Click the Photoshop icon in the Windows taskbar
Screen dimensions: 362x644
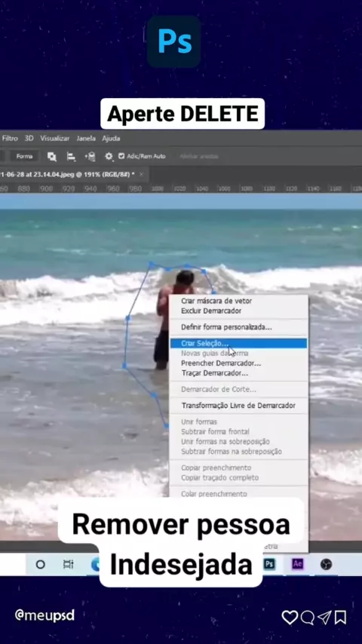[x=269, y=564]
